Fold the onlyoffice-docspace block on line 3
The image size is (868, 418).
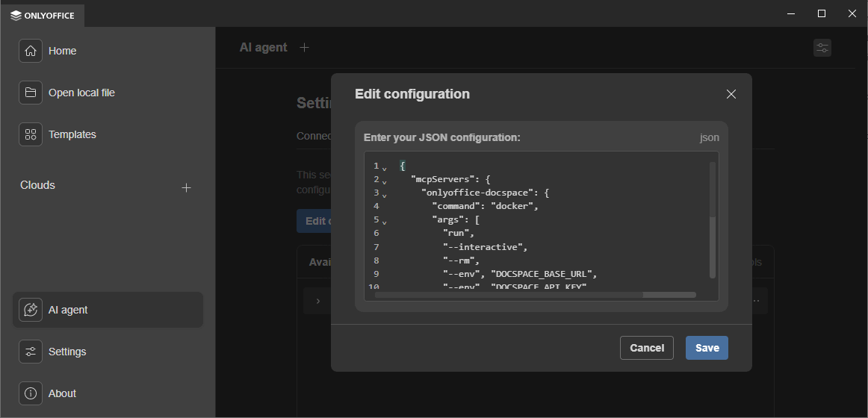[x=385, y=195]
